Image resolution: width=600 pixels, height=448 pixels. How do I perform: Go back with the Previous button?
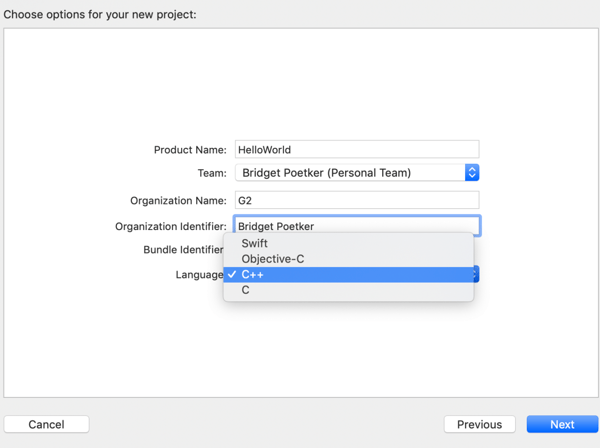(x=479, y=424)
